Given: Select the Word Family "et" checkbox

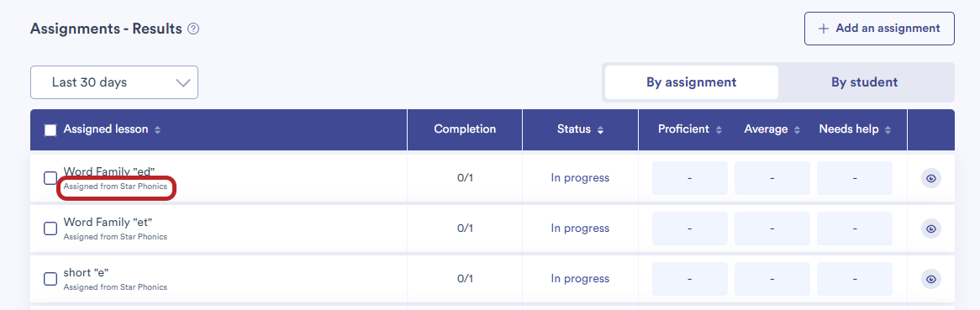Looking at the screenshot, I should coord(50,229).
